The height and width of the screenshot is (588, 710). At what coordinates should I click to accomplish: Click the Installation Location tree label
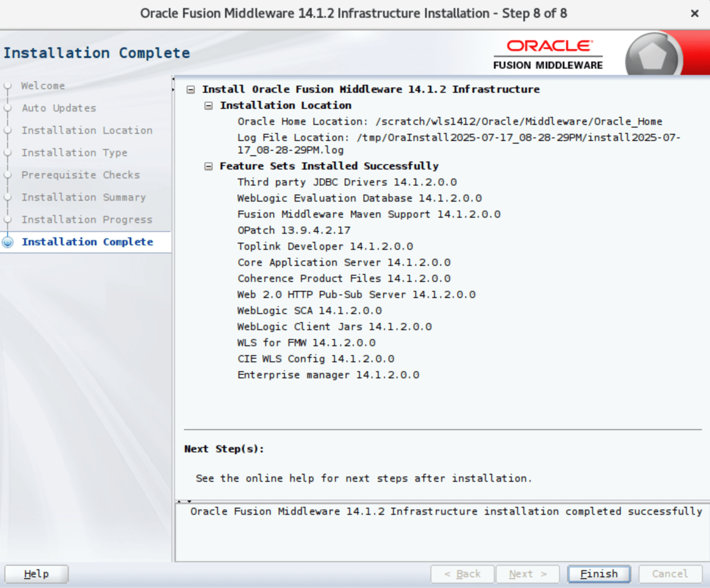285,106
